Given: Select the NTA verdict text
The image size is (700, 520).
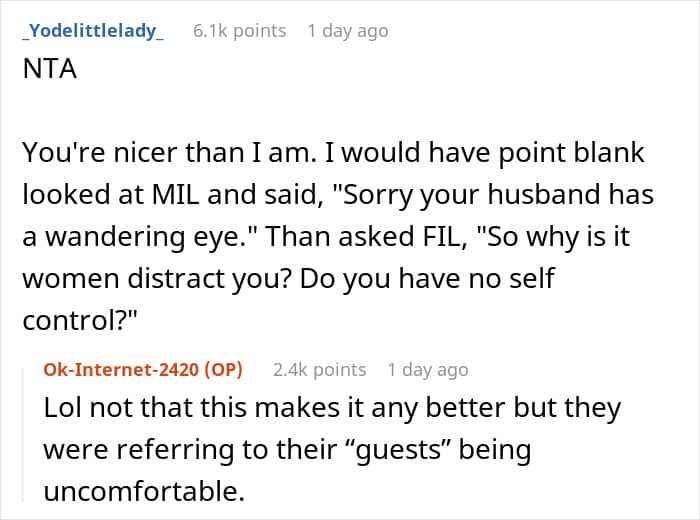Looking at the screenshot, I should pos(50,69).
